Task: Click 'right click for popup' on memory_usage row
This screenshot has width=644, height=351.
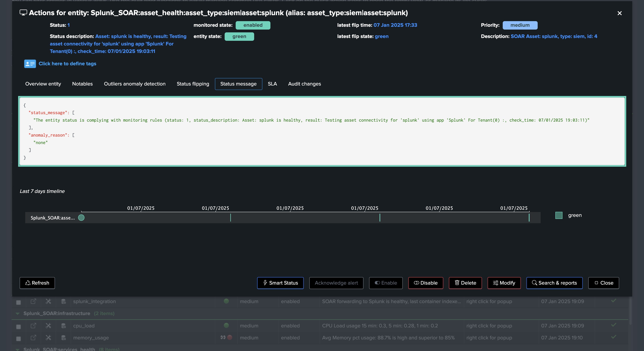Action: click(x=489, y=338)
